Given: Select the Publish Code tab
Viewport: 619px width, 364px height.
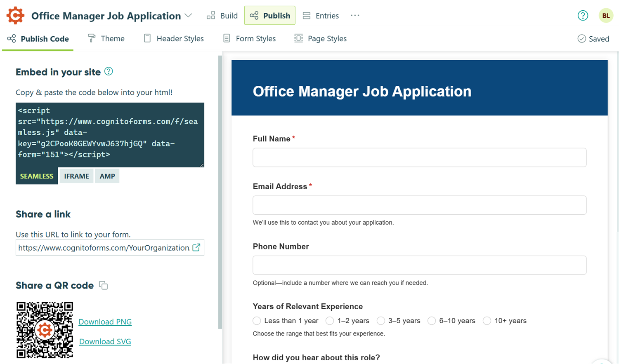Looking at the screenshot, I should [38, 39].
